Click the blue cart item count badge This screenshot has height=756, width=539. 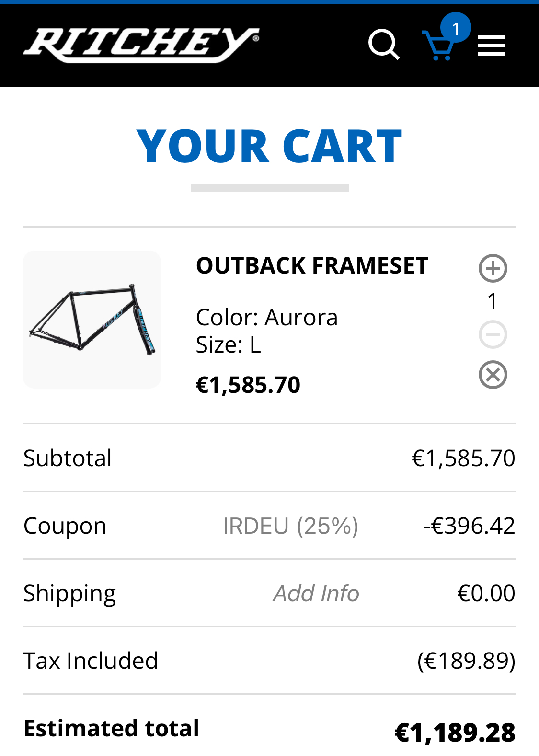tap(455, 28)
